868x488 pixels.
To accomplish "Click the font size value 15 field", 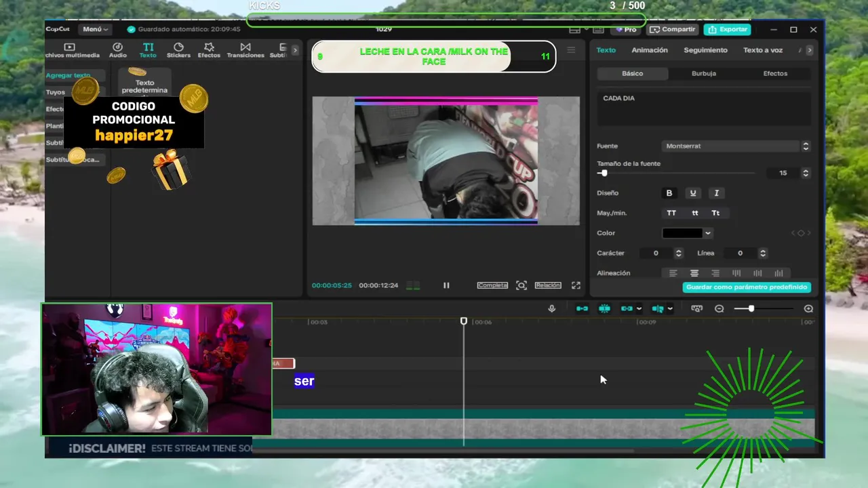I will [783, 174].
